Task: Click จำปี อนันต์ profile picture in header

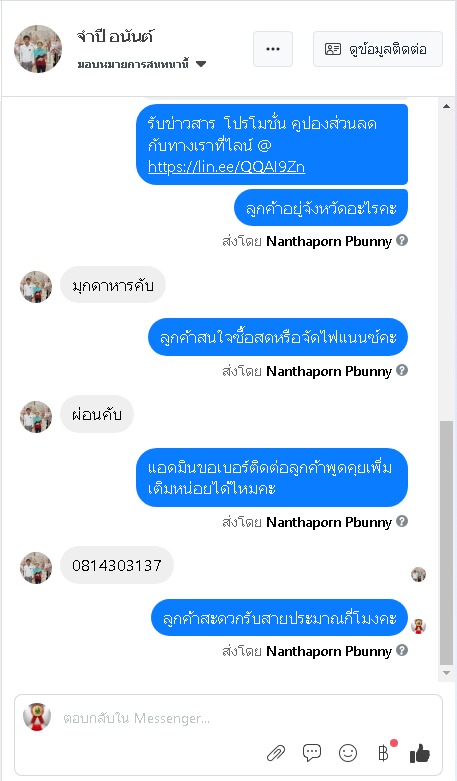Action: [38, 49]
